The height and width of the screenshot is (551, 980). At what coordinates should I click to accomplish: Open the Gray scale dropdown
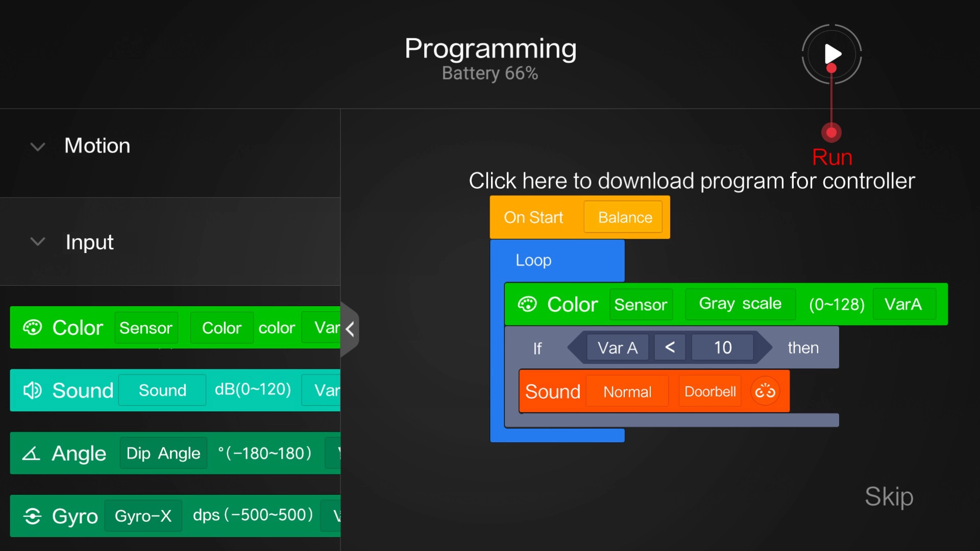[x=740, y=304]
